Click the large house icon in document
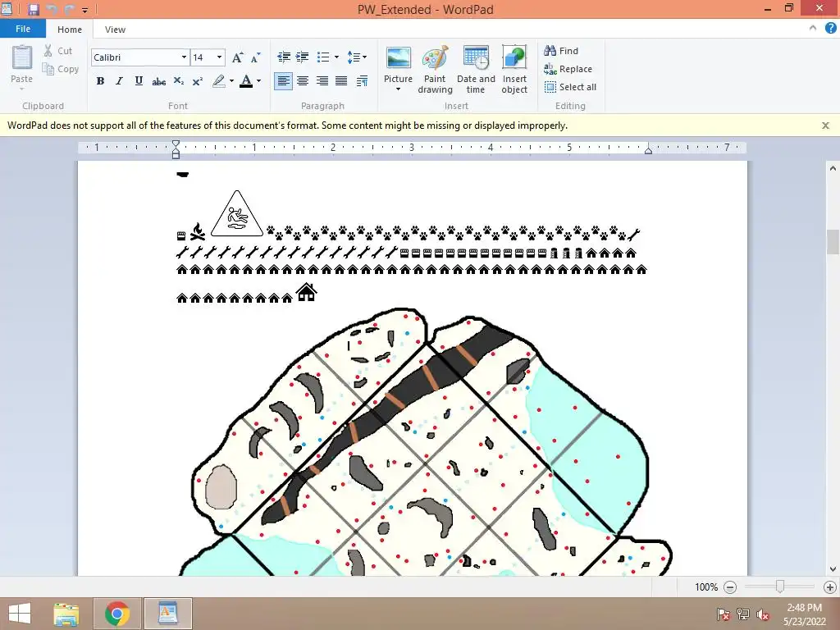The image size is (840, 630). click(x=307, y=292)
